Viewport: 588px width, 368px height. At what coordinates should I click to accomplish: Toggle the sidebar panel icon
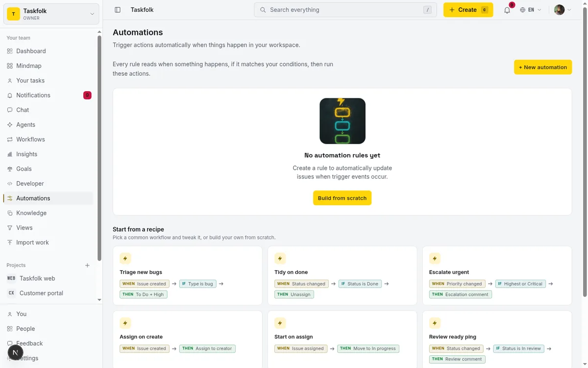(118, 10)
